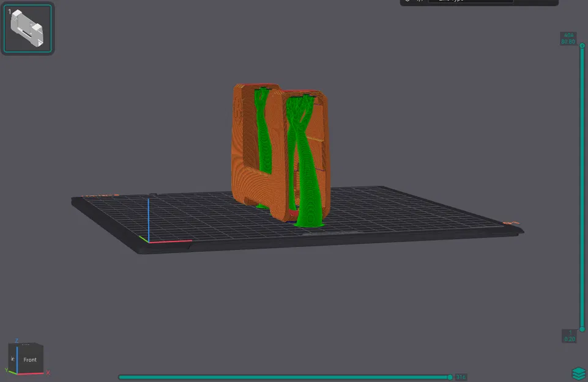Click the blue Z axis label on the gizmo
The height and width of the screenshot is (382, 588).
pyautogui.click(x=17, y=340)
